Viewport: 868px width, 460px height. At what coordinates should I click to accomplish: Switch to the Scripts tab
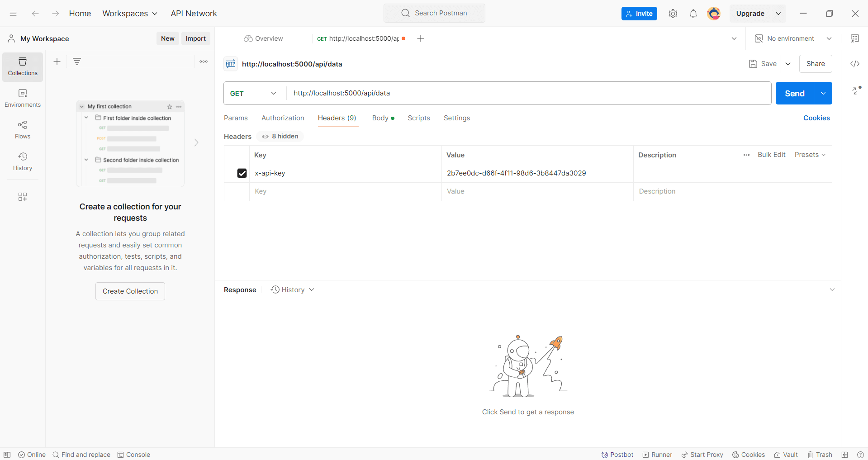418,118
